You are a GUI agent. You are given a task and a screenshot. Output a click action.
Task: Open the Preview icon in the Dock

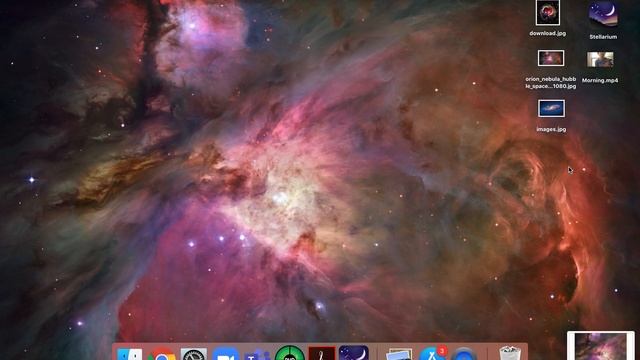399,354
